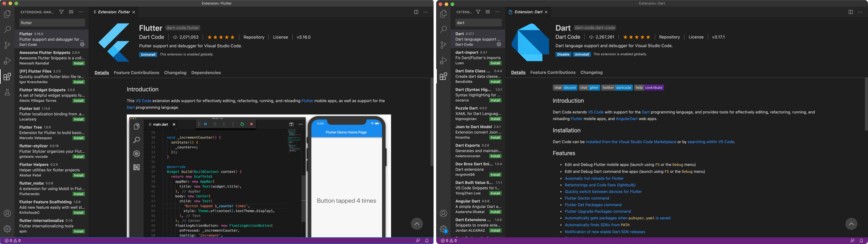
Task: Open errors and warnings in Flutter status bar
Action: coord(13,241)
